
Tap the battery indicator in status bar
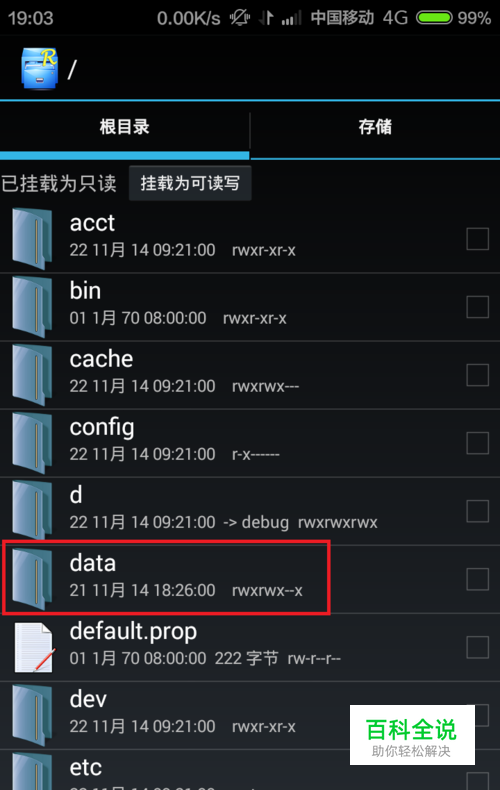434,18
